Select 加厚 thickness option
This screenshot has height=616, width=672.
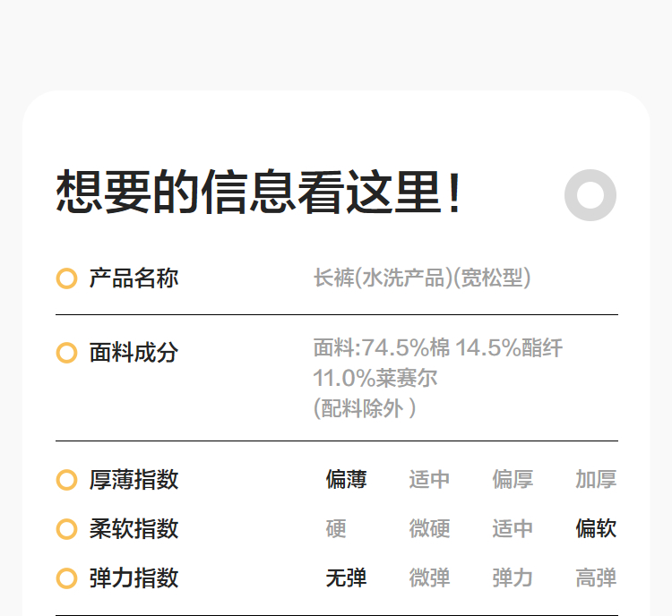point(596,480)
